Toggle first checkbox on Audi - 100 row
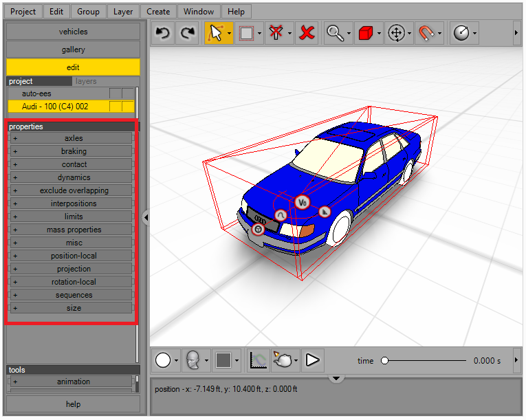The height and width of the screenshot is (420, 526). click(x=115, y=107)
